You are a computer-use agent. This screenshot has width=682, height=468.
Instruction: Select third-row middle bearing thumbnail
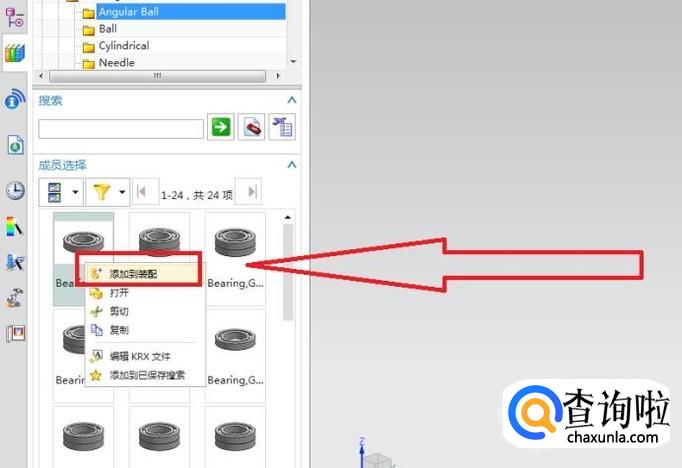tap(159, 437)
